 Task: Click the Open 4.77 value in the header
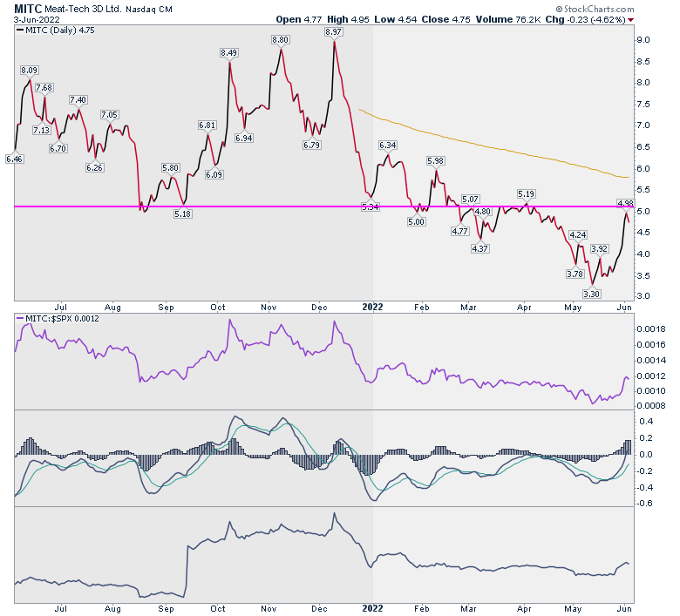[x=299, y=19]
